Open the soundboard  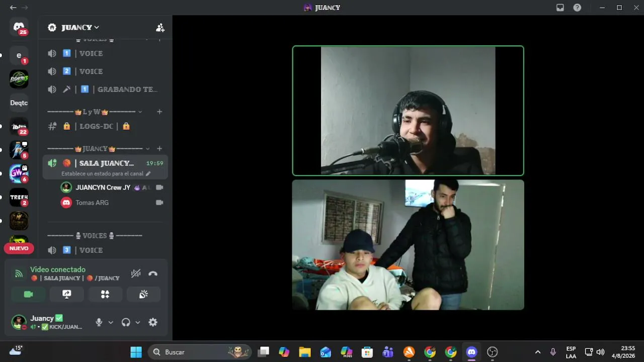click(143, 294)
